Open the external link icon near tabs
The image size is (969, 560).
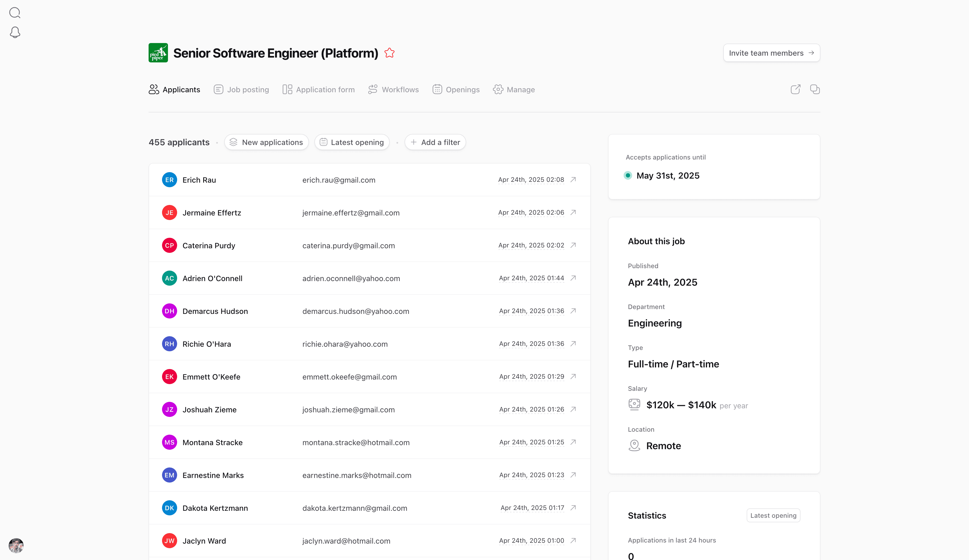click(795, 90)
